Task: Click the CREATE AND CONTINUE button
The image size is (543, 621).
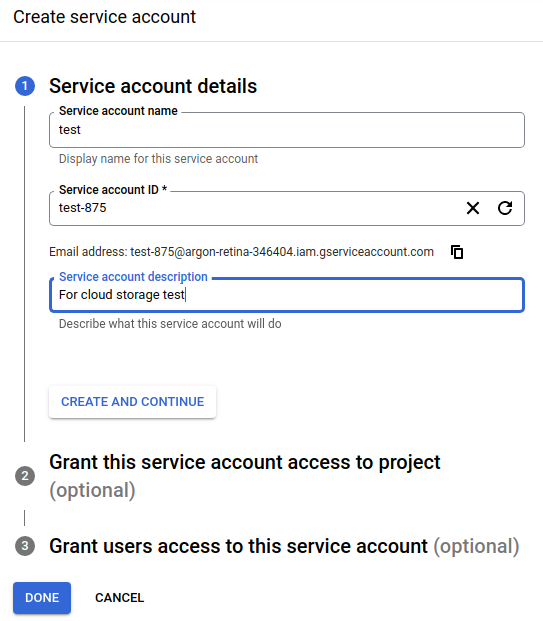Action: pos(132,402)
